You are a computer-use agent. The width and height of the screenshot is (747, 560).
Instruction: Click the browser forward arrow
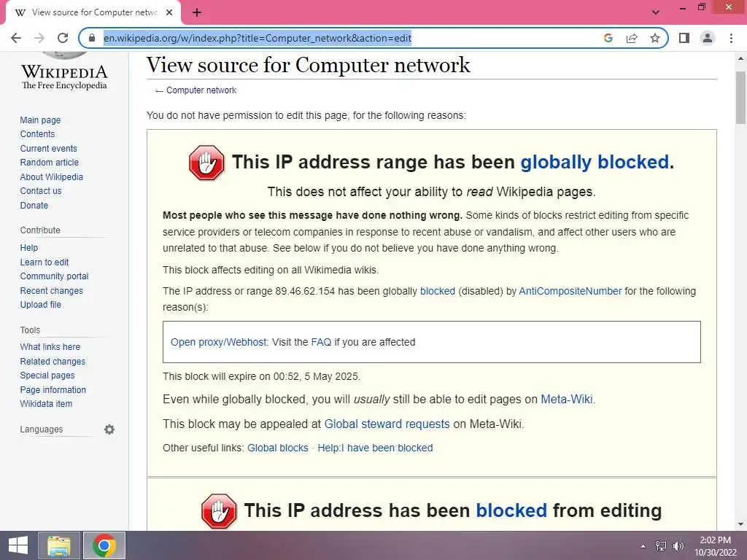coord(39,38)
